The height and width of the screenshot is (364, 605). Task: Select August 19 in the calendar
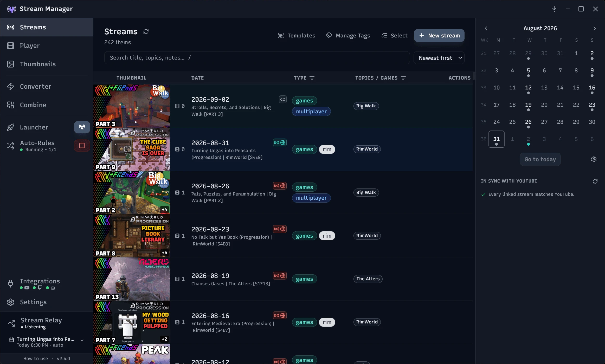pos(528,105)
